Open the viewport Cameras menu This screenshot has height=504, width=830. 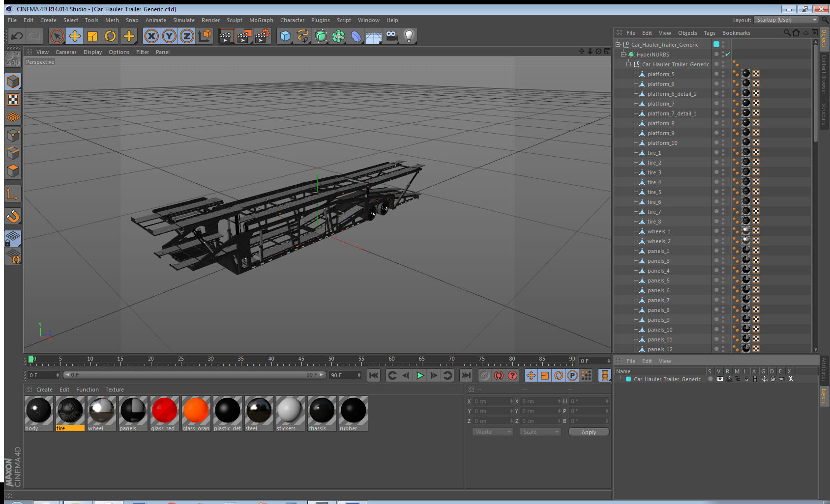pyautogui.click(x=66, y=52)
